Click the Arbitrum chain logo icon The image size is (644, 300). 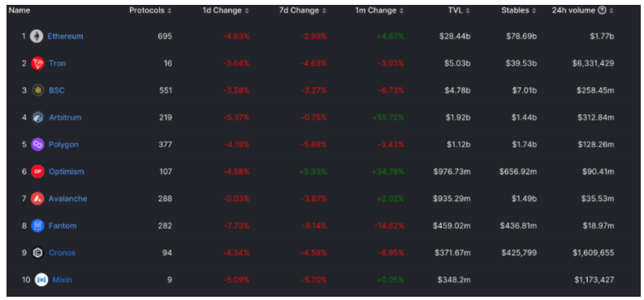point(38,118)
